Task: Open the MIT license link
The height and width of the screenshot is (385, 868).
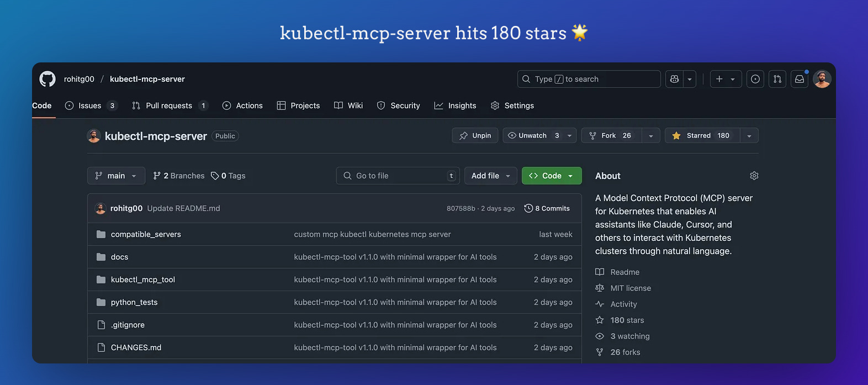Action: (623, 288)
